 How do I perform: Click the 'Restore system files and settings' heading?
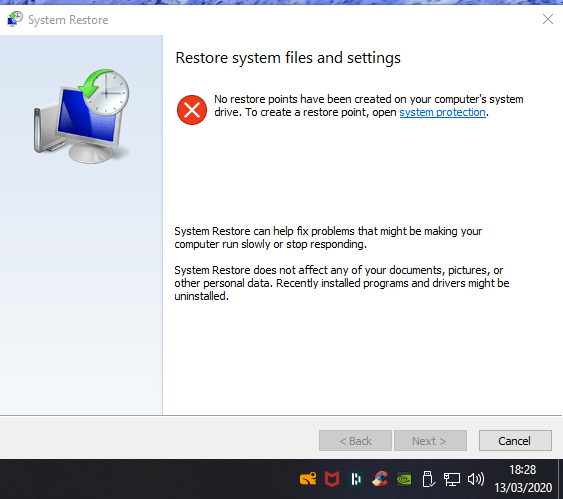(x=288, y=58)
